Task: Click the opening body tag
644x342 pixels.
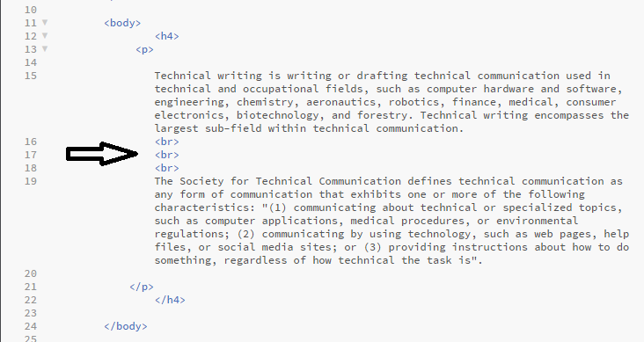Action: click(x=122, y=23)
